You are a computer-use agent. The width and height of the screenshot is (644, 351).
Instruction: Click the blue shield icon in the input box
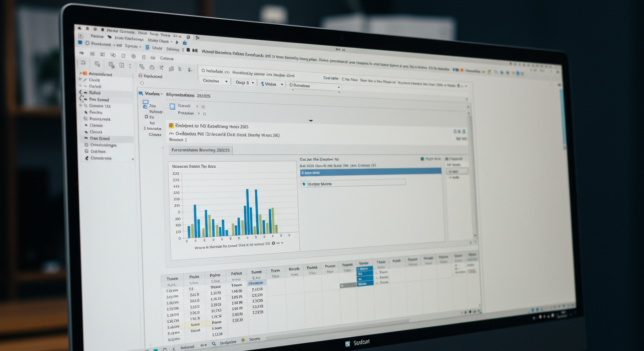[304, 184]
